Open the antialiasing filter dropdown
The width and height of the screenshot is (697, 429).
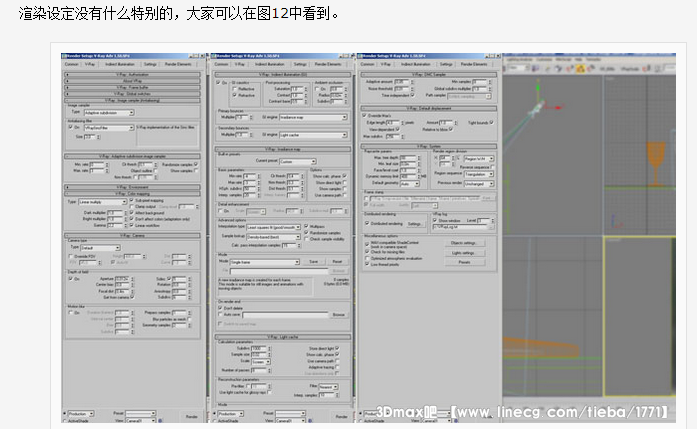click(x=109, y=128)
